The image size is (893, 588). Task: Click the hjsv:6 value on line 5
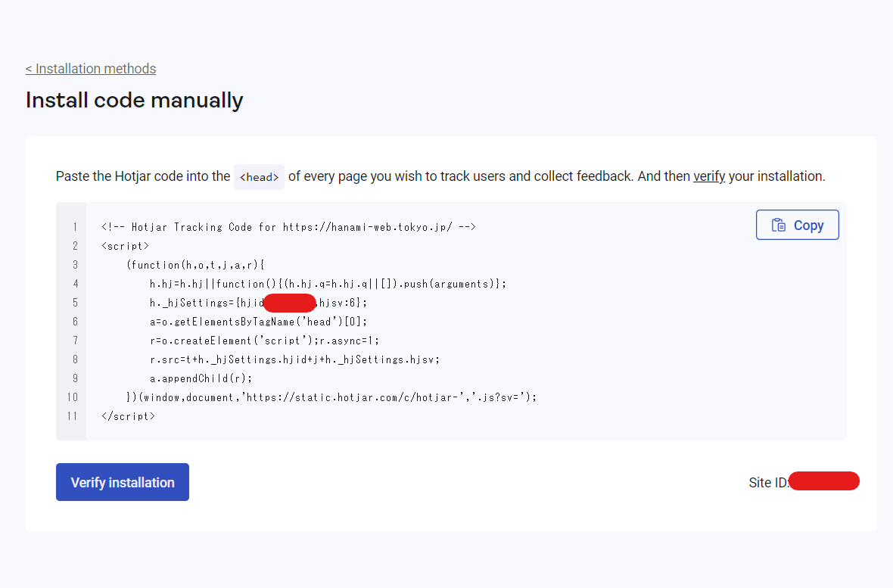tap(337, 302)
